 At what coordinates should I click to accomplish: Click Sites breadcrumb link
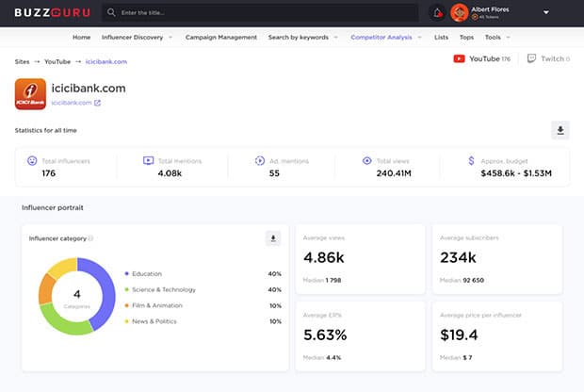22,62
